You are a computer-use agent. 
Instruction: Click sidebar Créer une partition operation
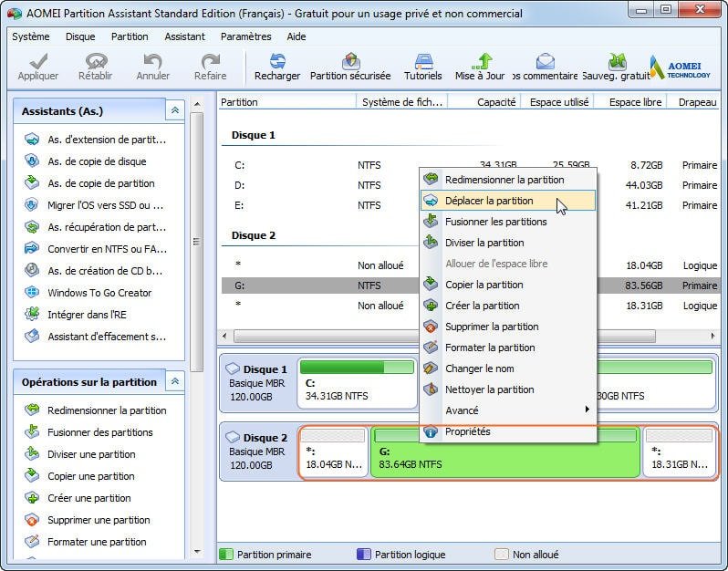[78, 498]
